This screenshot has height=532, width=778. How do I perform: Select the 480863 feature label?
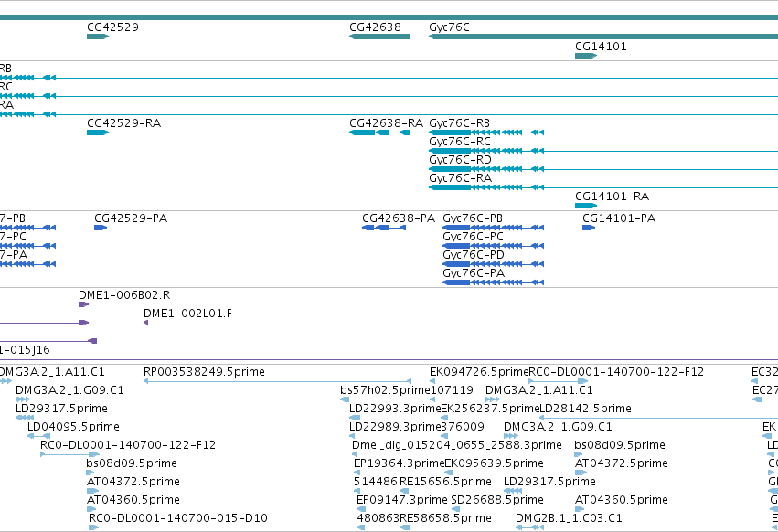pyautogui.click(x=378, y=519)
